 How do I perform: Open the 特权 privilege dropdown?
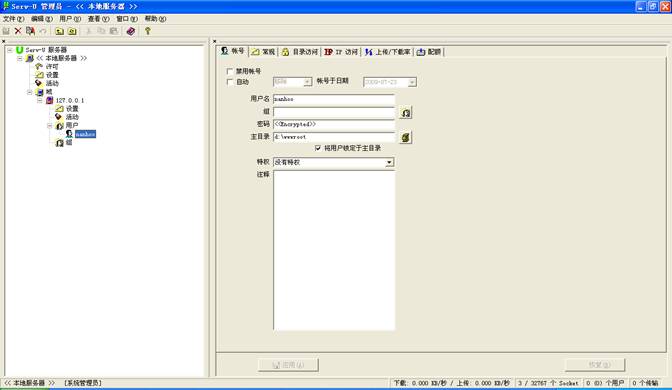pyautogui.click(x=389, y=162)
